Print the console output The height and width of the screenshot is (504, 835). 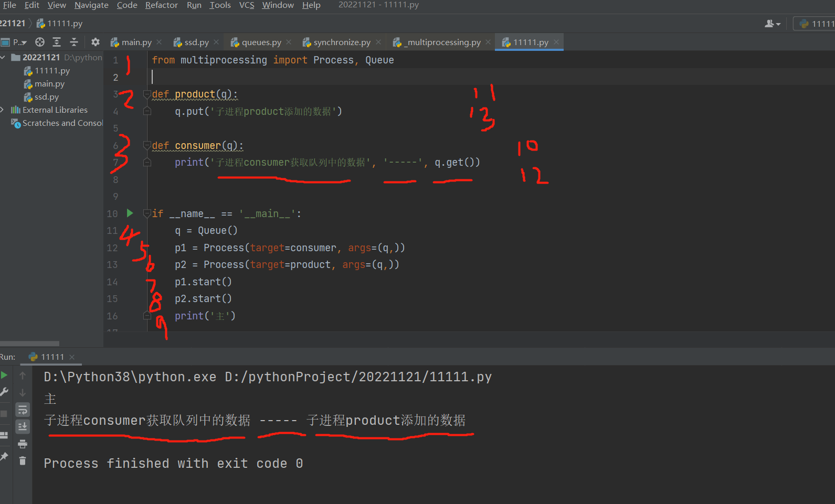point(23,444)
